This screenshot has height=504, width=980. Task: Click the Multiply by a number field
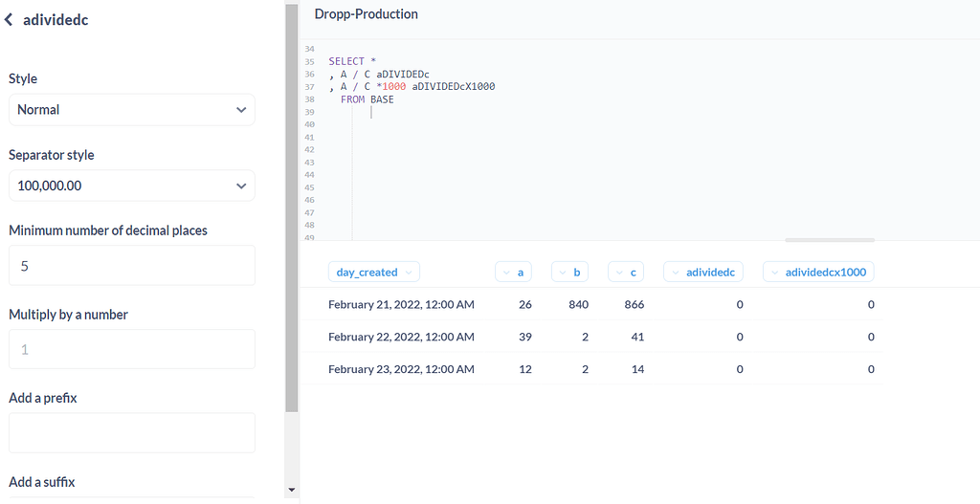coord(132,349)
